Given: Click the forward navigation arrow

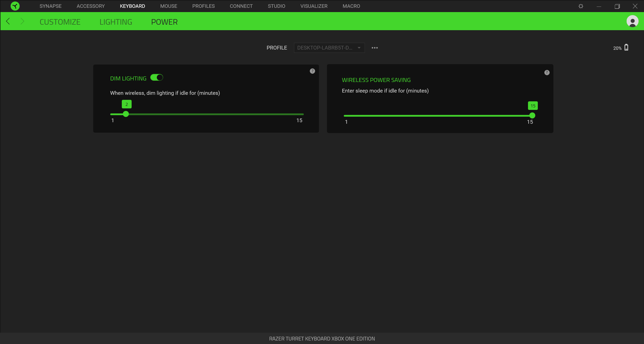Looking at the screenshot, I should (22, 21).
